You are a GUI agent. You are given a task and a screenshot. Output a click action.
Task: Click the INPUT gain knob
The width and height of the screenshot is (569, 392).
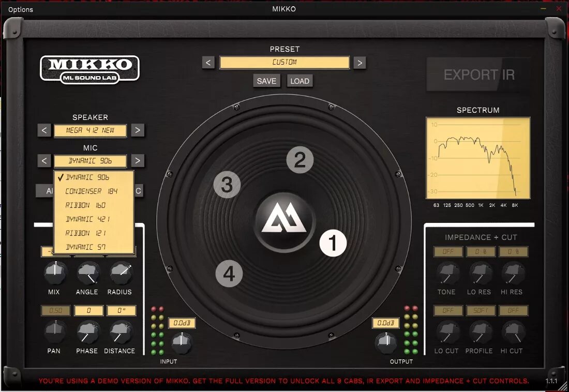coord(181,342)
